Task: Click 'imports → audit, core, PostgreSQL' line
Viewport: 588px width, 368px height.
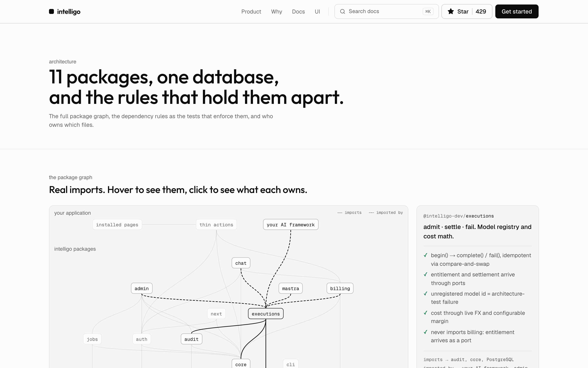Action: 468,359
